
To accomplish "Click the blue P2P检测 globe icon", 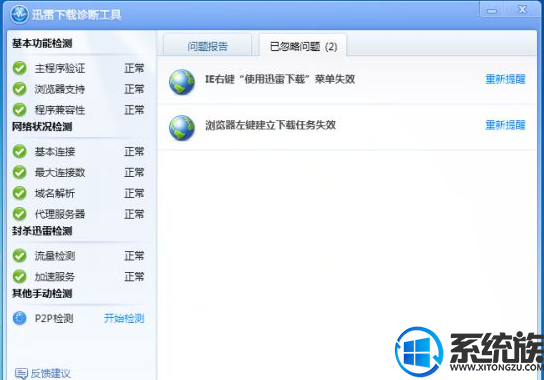I will (x=20, y=318).
